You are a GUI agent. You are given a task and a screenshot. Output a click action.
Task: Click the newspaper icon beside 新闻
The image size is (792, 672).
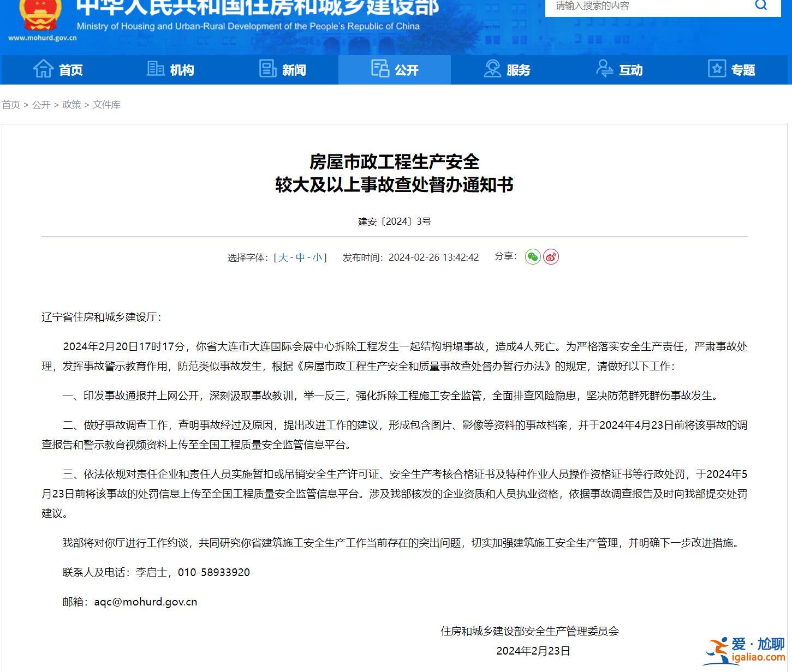[267, 69]
